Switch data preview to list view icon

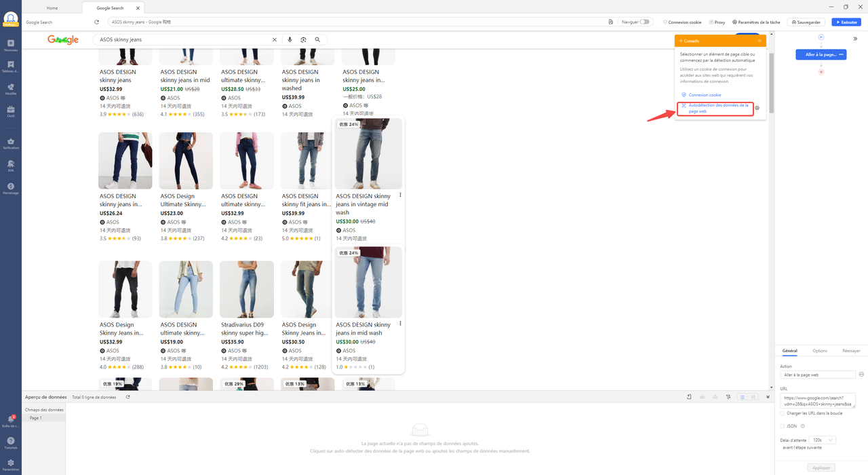[743, 397]
